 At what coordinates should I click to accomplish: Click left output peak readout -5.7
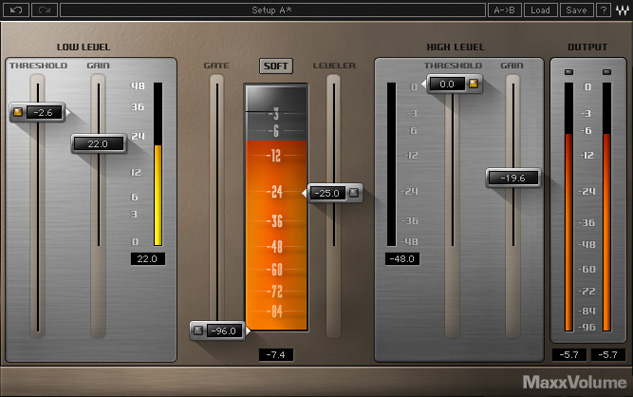point(570,355)
